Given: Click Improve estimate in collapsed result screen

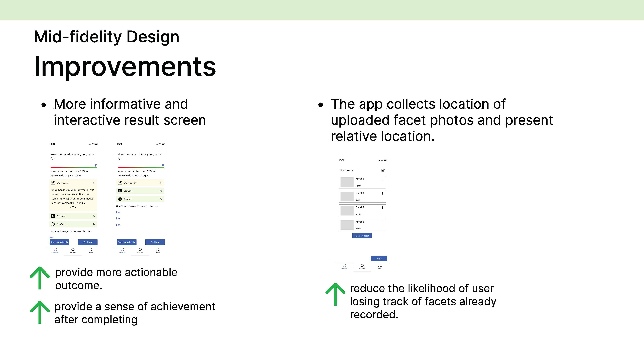Looking at the screenshot, I should pos(127,242).
